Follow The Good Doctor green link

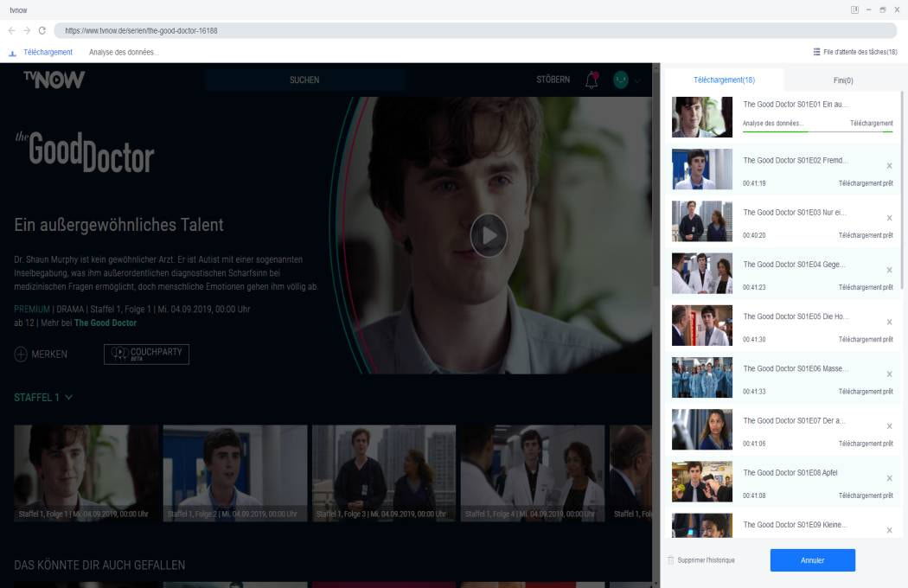click(x=106, y=323)
